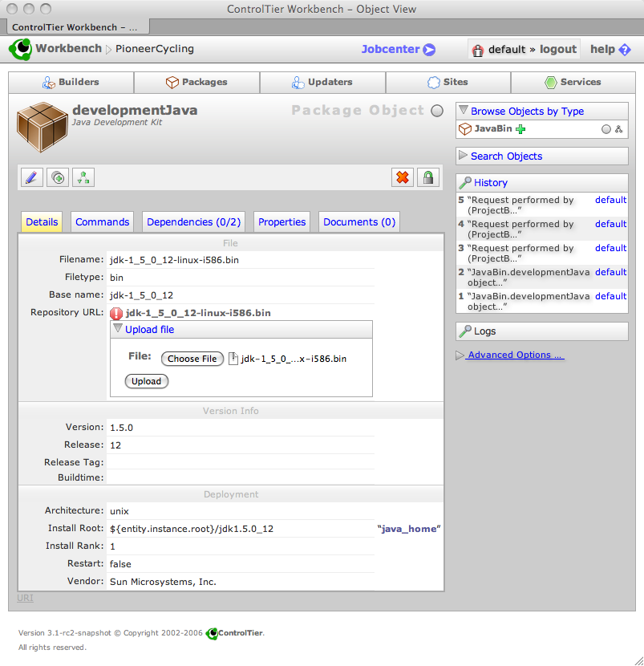Click the Search Objects label
This screenshot has width=644, height=666.
[x=506, y=156]
